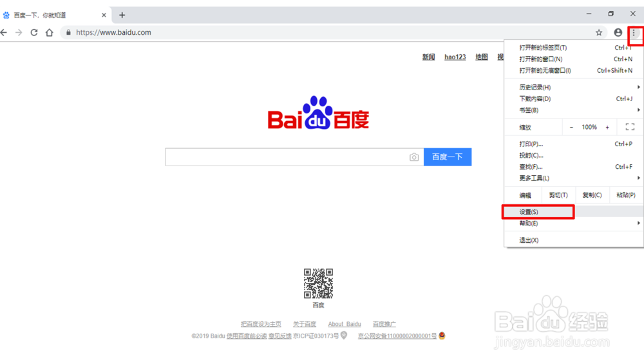The height and width of the screenshot is (364, 644).
Task: Choose 打开新的无痕窗口(I) menu item
Action: (x=574, y=71)
